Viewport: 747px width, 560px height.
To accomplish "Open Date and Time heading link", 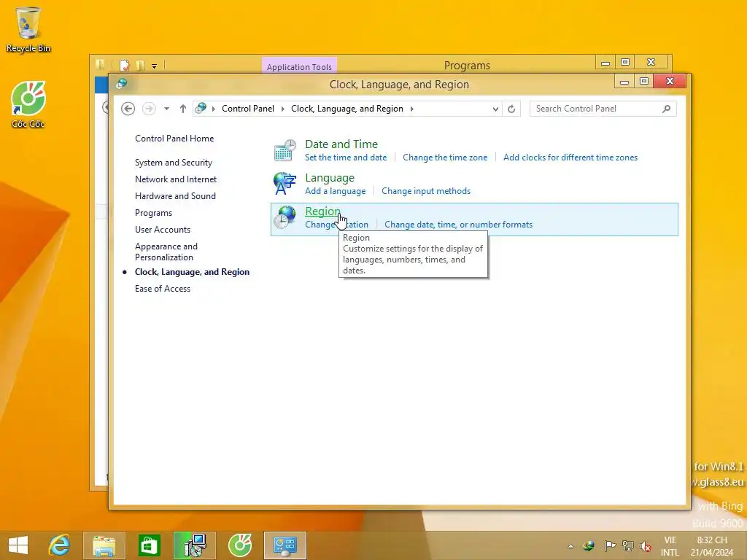I will pyautogui.click(x=341, y=144).
